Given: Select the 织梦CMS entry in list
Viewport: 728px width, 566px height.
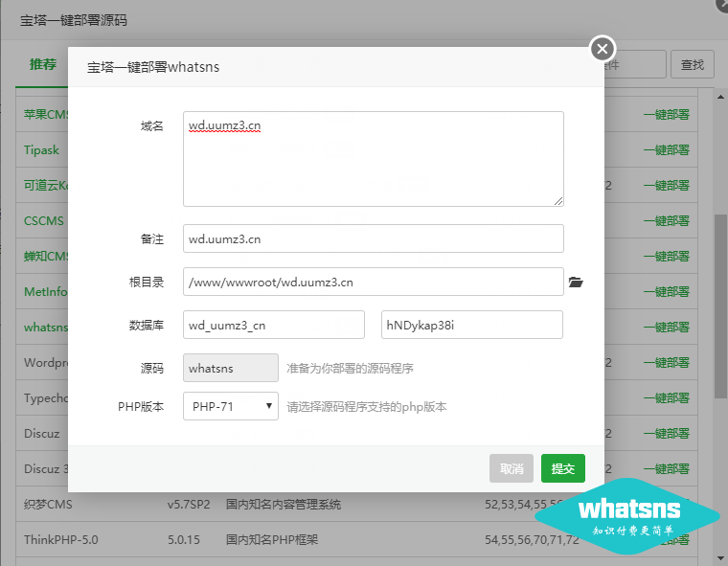Looking at the screenshot, I should point(48,504).
